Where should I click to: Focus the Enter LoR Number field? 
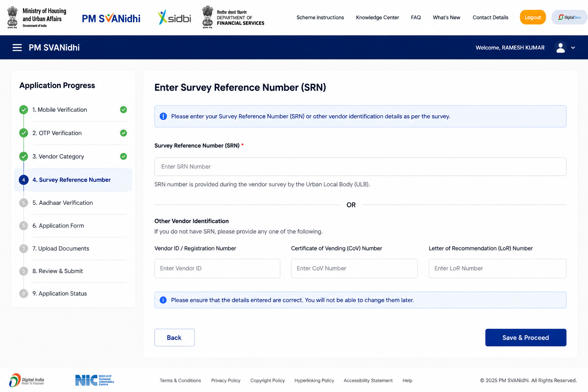[497, 268]
